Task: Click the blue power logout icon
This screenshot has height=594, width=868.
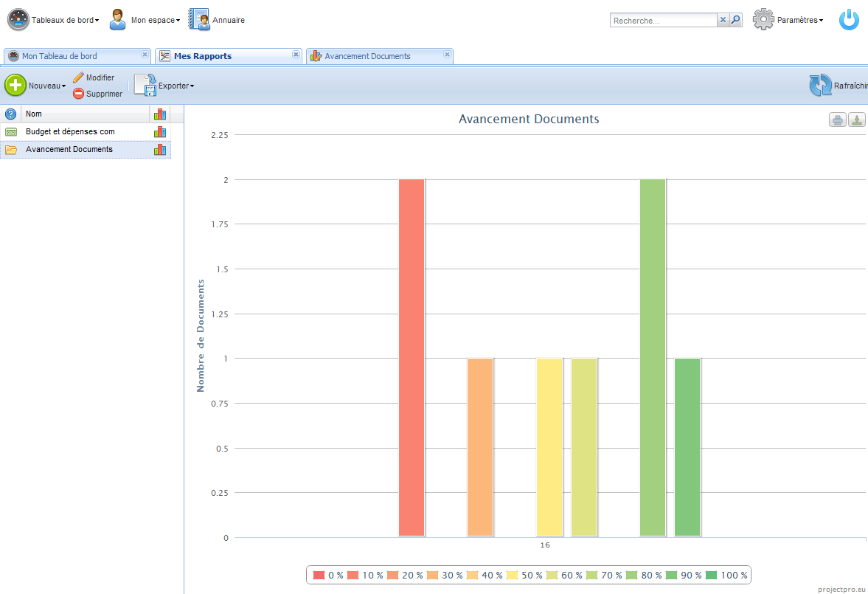Action: click(849, 20)
